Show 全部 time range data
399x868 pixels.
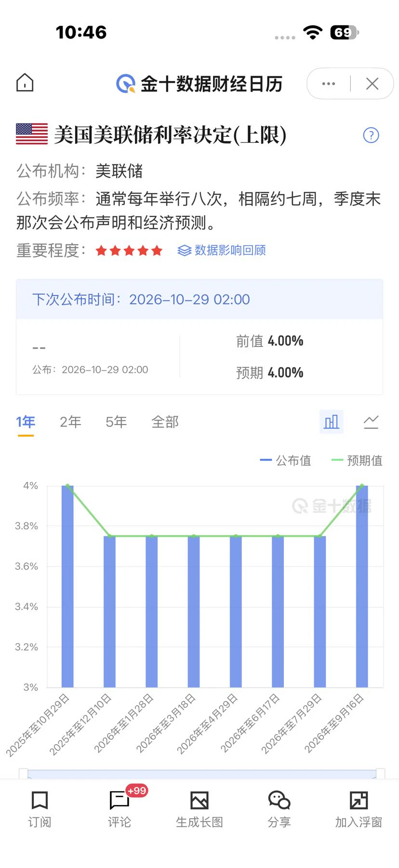[x=165, y=422]
